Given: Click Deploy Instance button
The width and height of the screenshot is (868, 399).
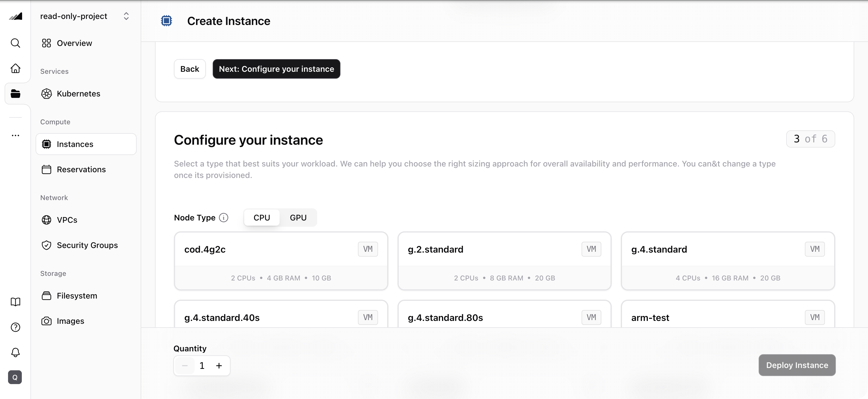Looking at the screenshot, I should pyautogui.click(x=797, y=365).
